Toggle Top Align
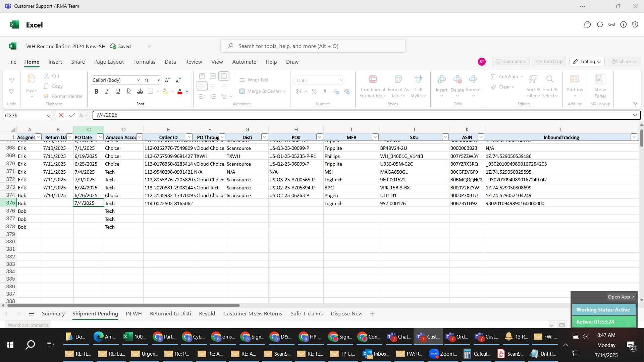 [x=202, y=76]
